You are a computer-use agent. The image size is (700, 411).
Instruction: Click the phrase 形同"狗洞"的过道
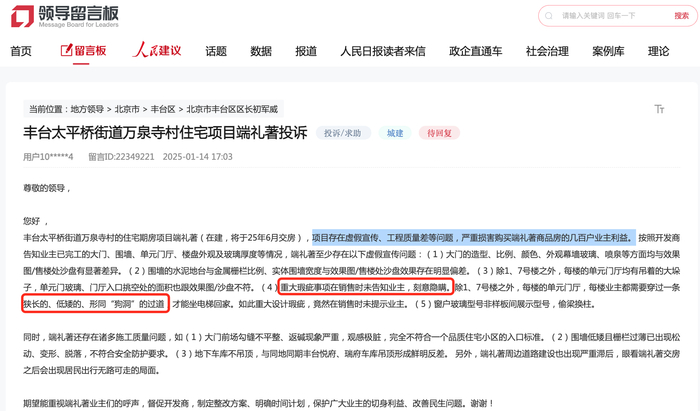(127, 304)
